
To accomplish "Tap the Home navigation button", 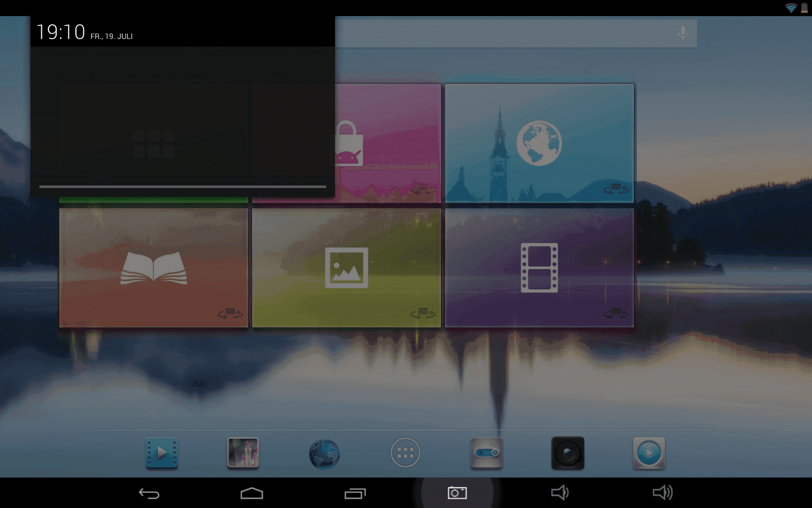I will pos(252,493).
